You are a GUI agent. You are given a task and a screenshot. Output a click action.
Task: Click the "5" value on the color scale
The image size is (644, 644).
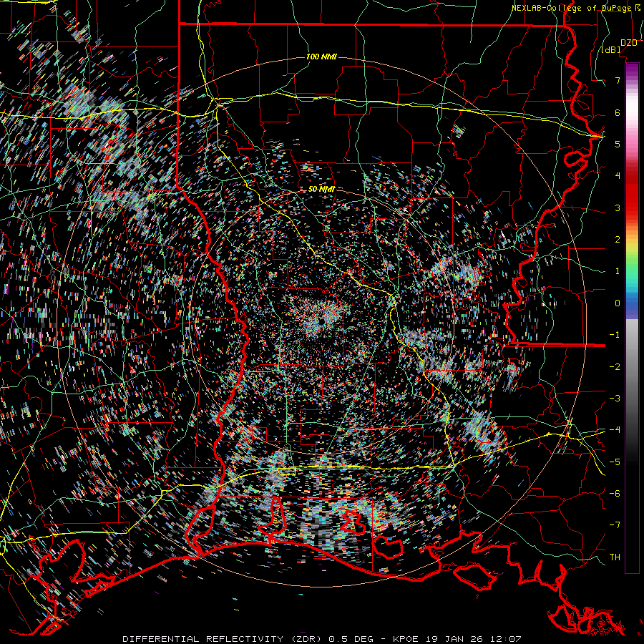pyautogui.click(x=618, y=144)
